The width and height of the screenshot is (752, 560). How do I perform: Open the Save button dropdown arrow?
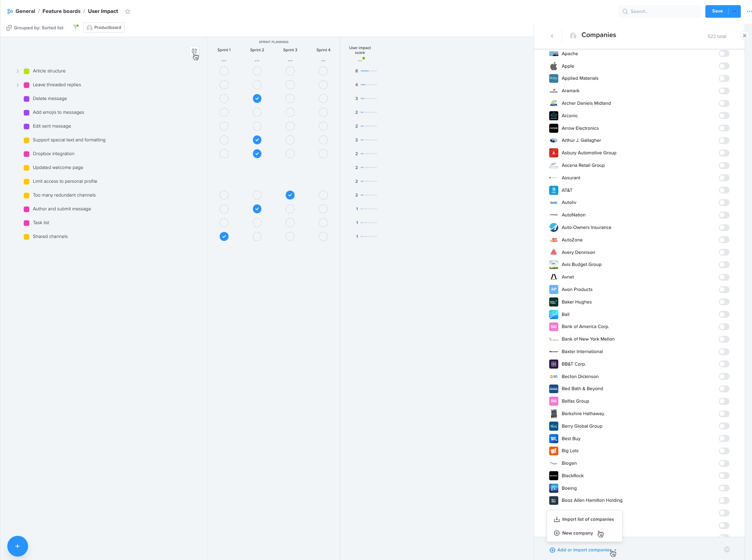(735, 11)
